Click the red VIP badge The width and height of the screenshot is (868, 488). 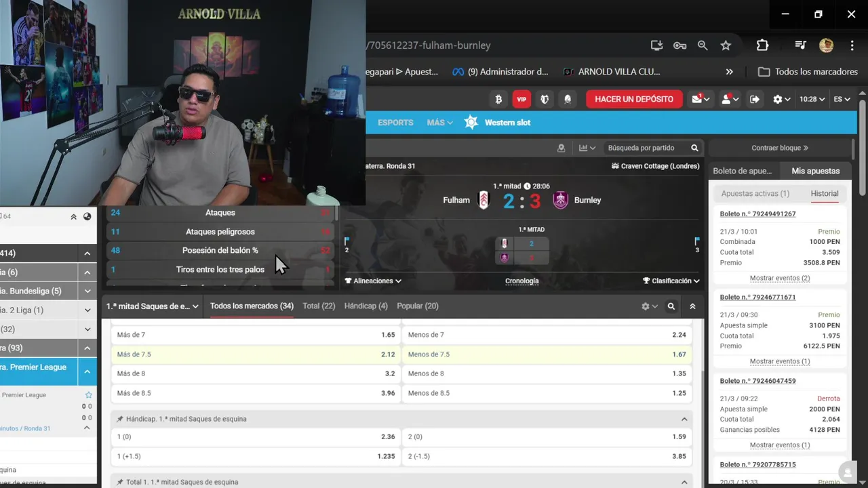pos(521,99)
